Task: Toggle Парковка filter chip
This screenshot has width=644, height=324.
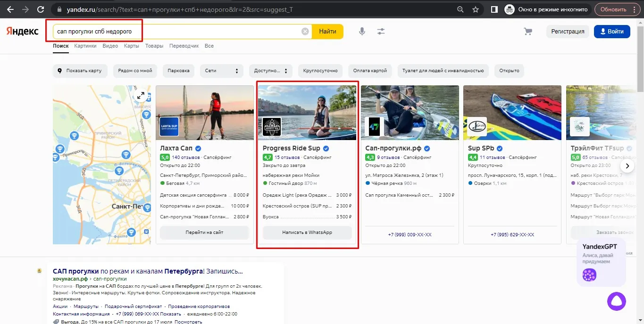Action: tap(179, 71)
